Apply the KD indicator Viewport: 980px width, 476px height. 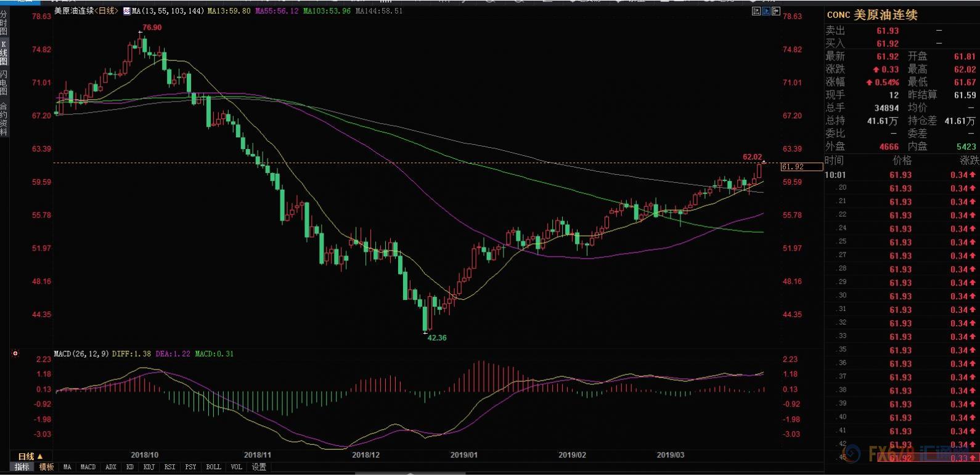click(130, 467)
